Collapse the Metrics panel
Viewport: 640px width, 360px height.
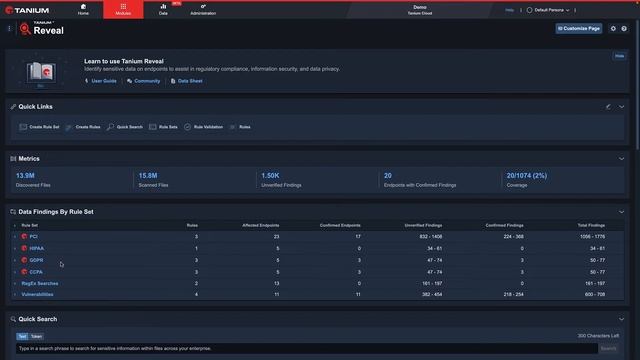point(621,159)
